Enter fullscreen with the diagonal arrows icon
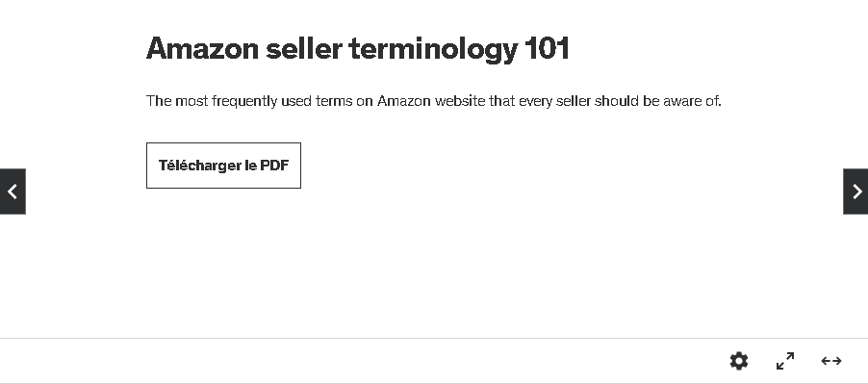This screenshot has width=868, height=384. (785, 361)
